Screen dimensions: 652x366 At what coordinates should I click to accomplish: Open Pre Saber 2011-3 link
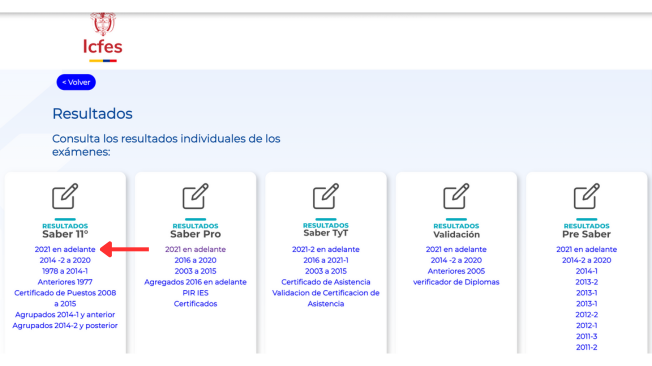coord(587,336)
